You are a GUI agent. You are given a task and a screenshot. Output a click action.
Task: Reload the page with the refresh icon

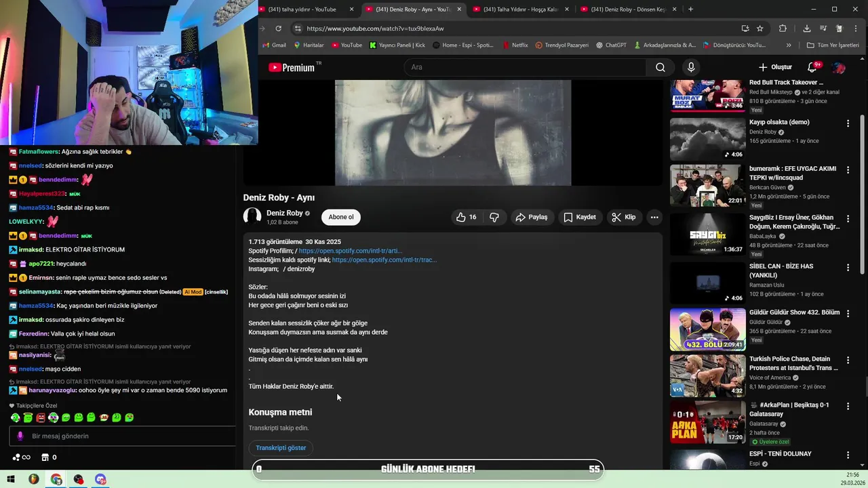(x=278, y=28)
